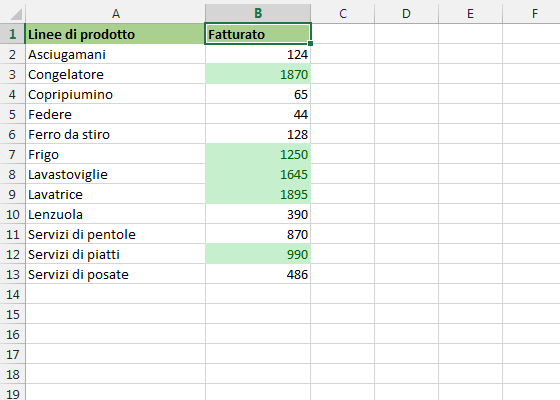Select column B header
560x400 pixels.
pos(258,14)
